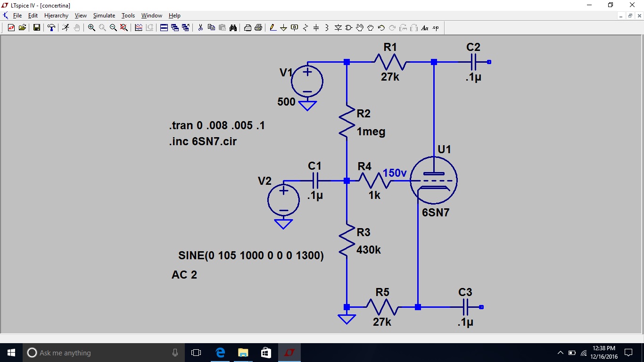Open Task View from the taskbar
644x362 pixels.
pyautogui.click(x=196, y=353)
